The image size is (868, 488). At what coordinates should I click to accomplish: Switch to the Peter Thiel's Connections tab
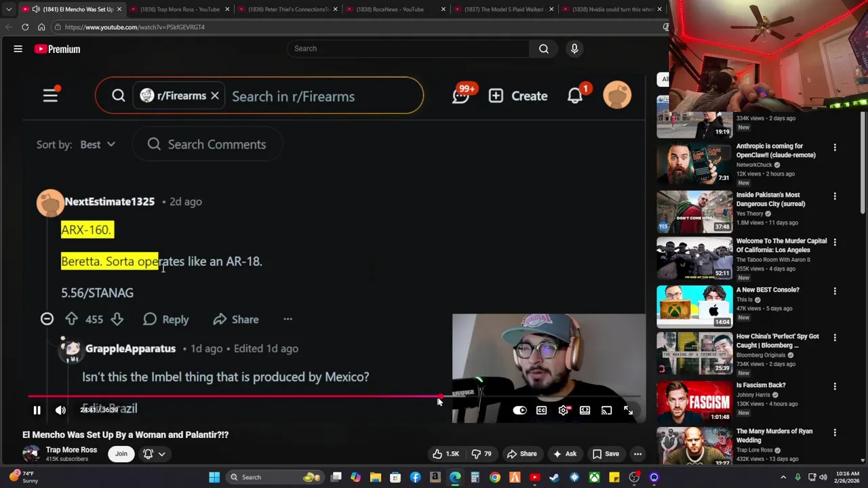tap(288, 9)
